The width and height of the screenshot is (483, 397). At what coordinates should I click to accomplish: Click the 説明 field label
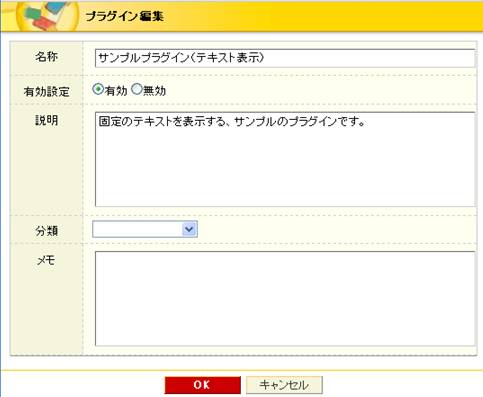pos(47,120)
